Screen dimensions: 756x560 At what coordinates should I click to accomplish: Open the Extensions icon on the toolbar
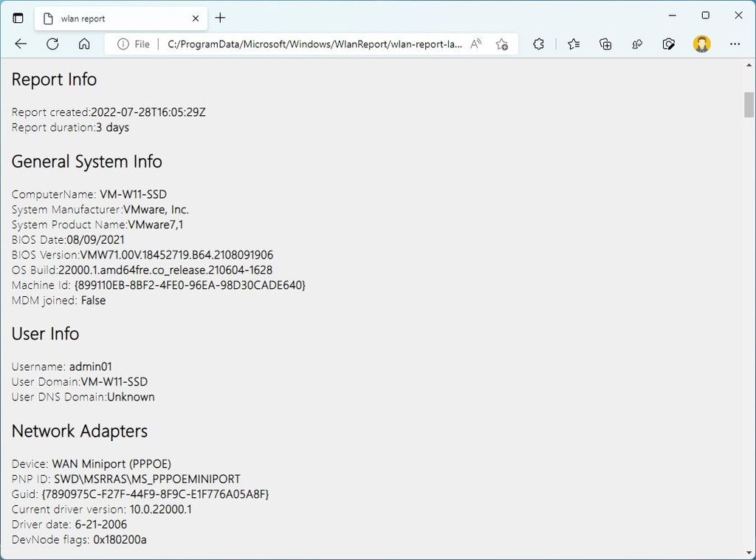pyautogui.click(x=538, y=44)
